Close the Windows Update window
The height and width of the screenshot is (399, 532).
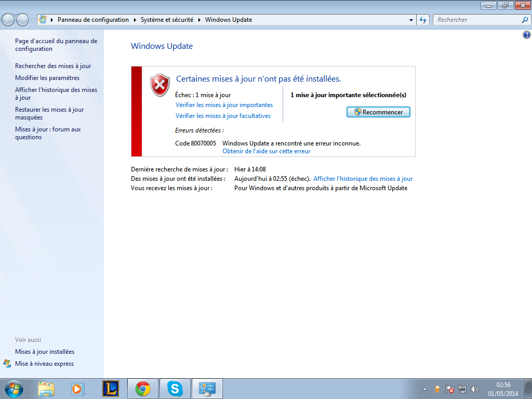click(523, 5)
